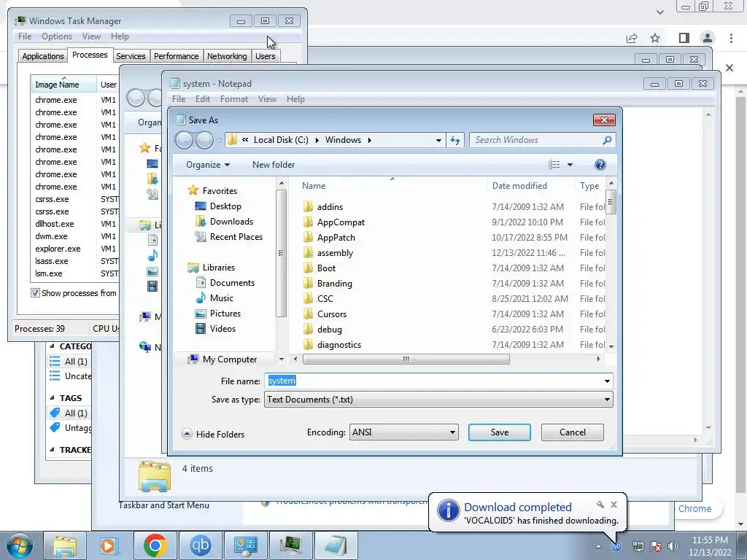
Task: Open the view options dropdown arrow
Action: (x=570, y=165)
